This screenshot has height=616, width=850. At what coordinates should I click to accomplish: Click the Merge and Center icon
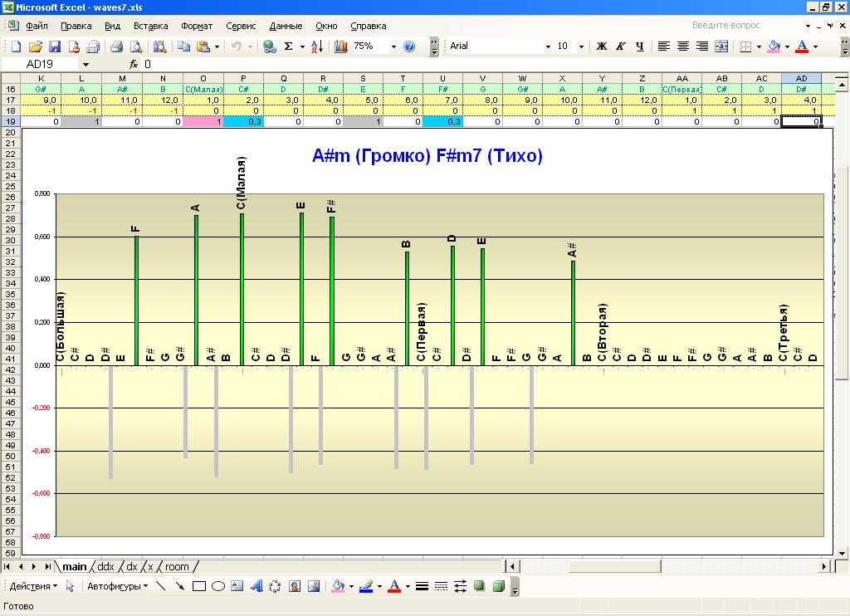721,46
